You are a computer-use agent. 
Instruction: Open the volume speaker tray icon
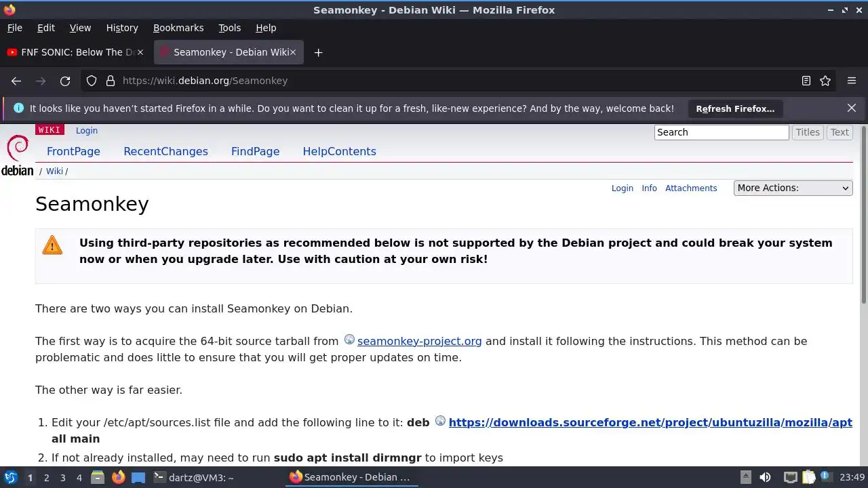(765, 477)
